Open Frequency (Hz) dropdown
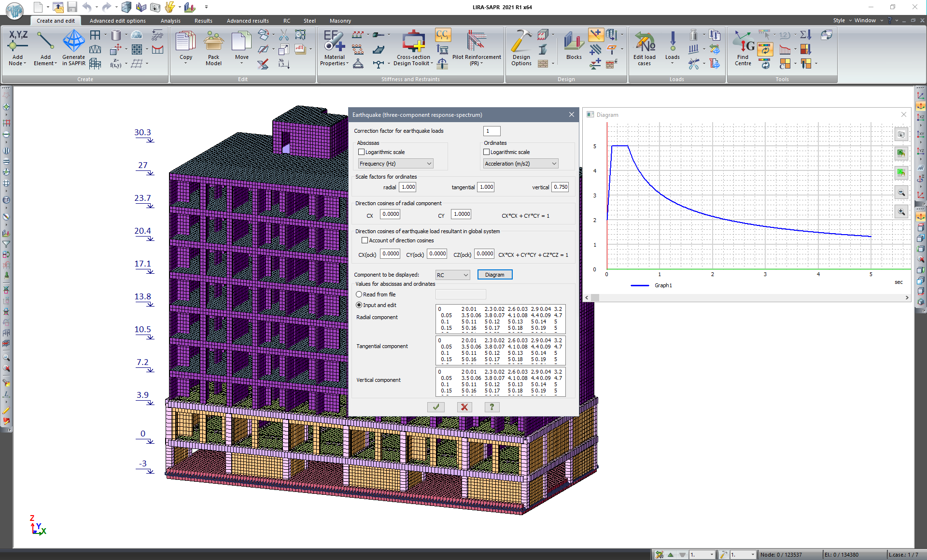The image size is (927, 560). (x=395, y=164)
